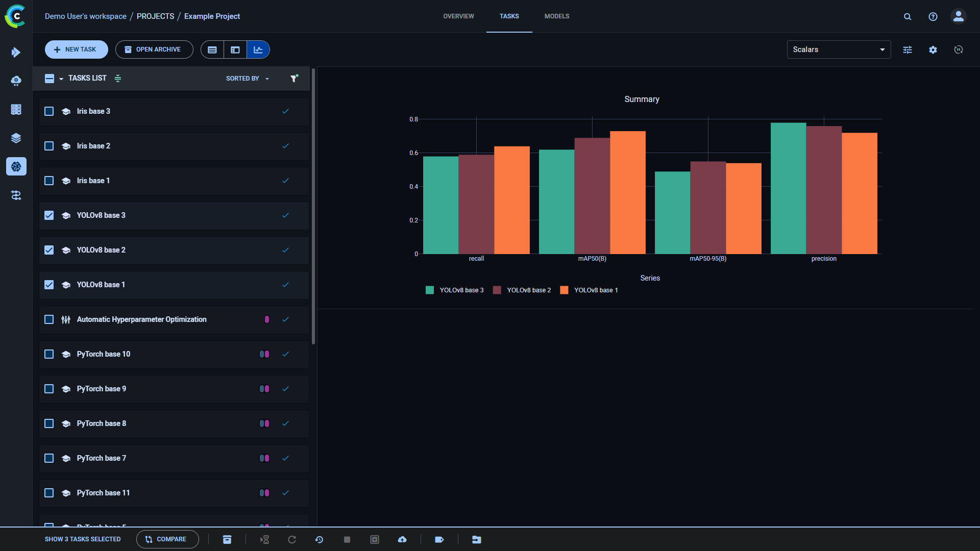This screenshot has height=551, width=980.
Task: Go to the OVERVIEW tab
Action: 458,16
